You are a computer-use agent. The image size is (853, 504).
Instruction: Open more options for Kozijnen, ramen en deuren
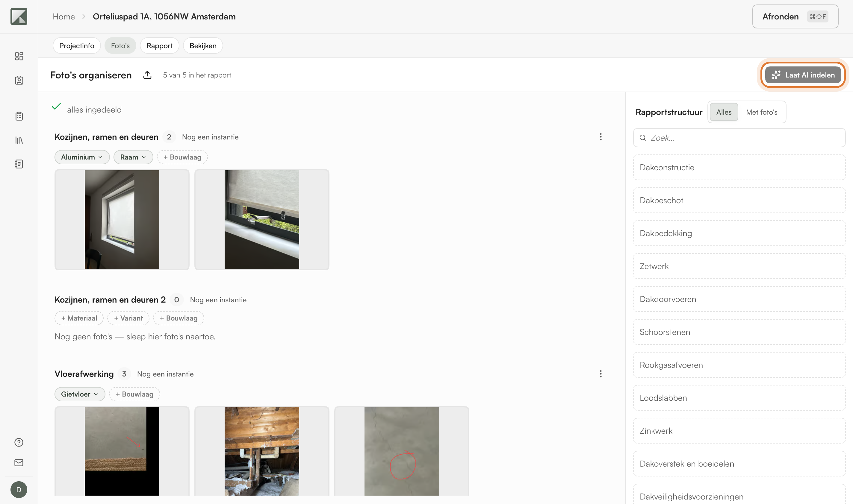(601, 137)
